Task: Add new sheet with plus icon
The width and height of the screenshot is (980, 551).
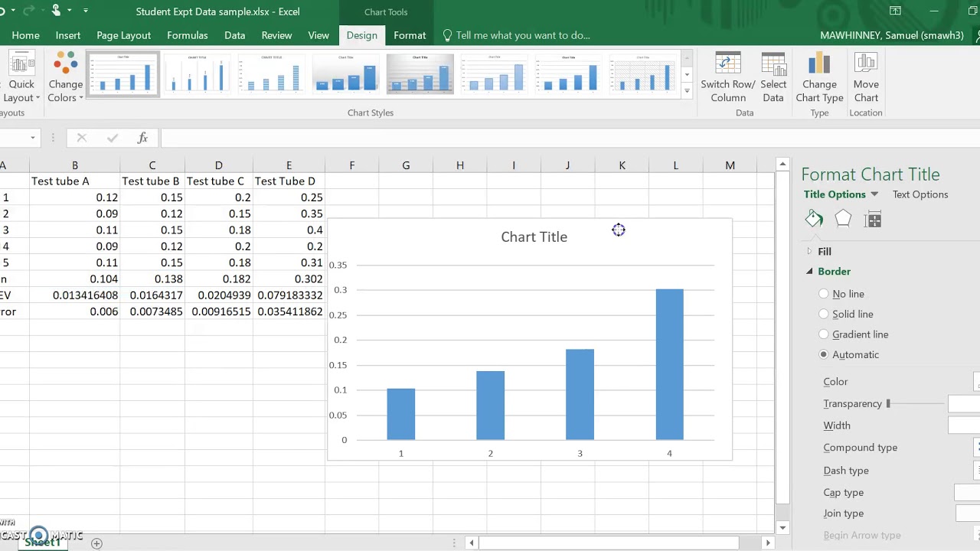Action: click(96, 543)
